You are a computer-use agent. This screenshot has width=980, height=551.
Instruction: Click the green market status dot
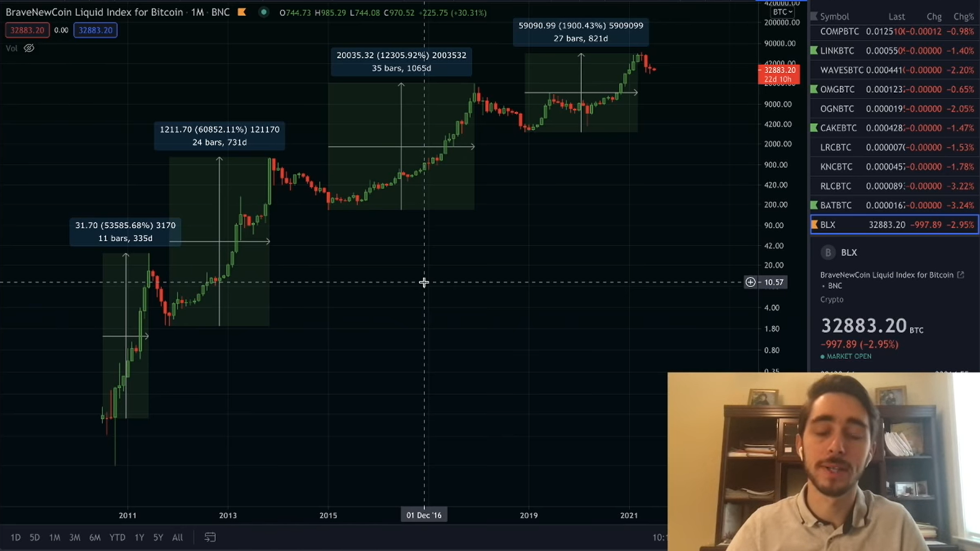[x=264, y=12]
